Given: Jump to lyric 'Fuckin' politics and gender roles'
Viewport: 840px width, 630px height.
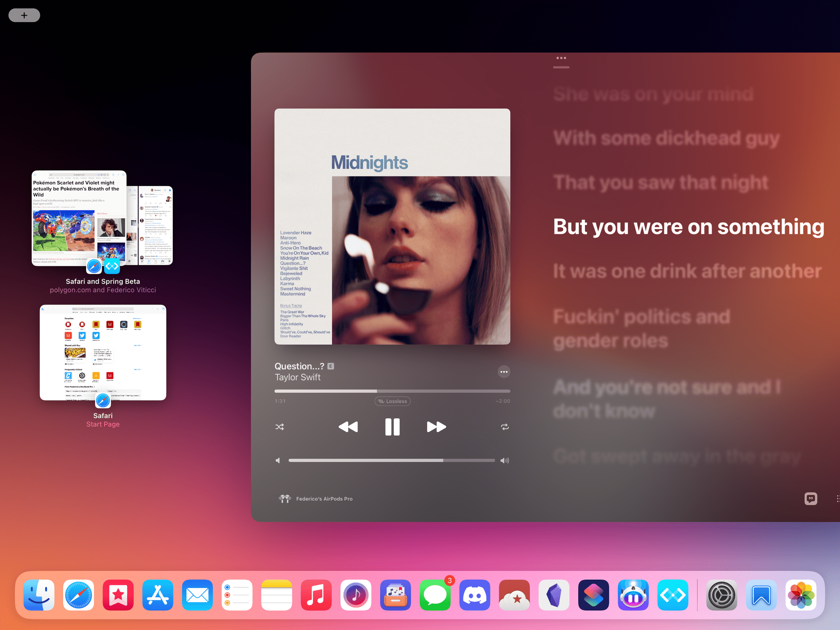Looking at the screenshot, I should tap(641, 329).
